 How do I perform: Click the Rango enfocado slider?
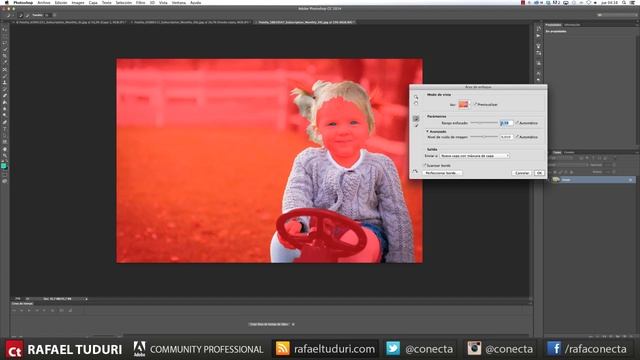tap(484, 123)
